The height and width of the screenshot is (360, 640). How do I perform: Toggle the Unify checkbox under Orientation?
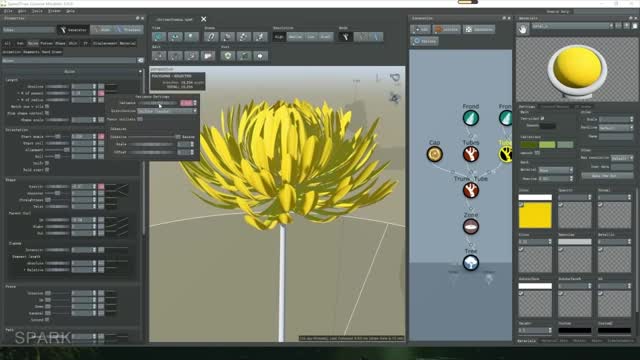click(47, 163)
